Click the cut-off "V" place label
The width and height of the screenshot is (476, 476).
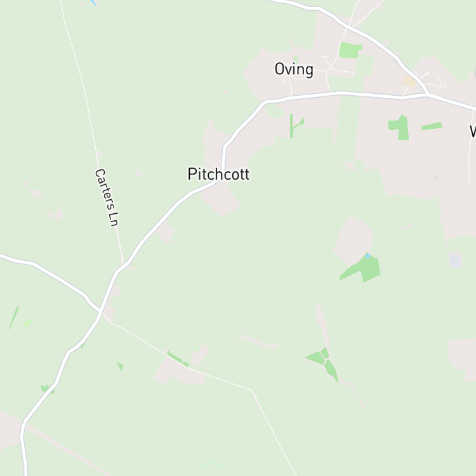[x=472, y=131]
